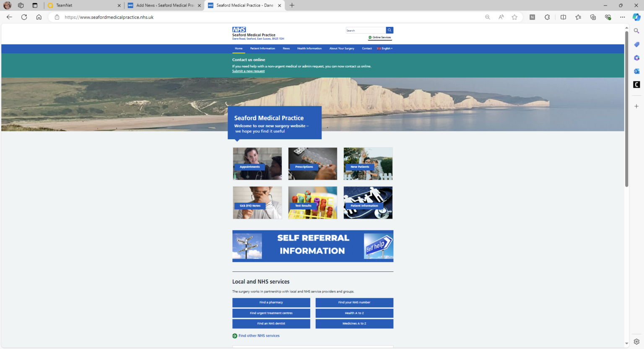Click the Find a pharmacy button

(271, 302)
